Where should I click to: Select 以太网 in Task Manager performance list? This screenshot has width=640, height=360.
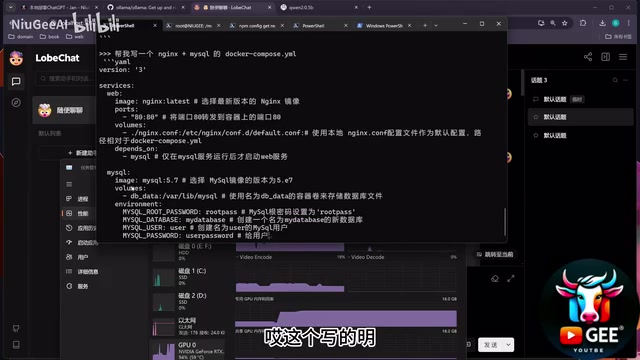(x=188, y=326)
